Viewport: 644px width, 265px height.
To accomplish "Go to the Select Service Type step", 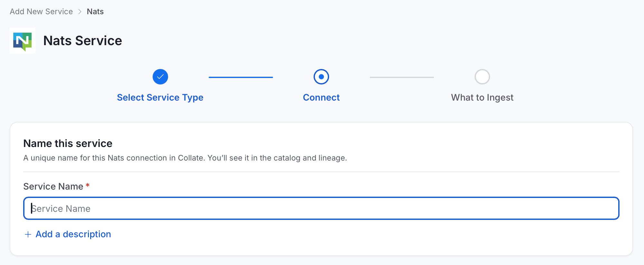I will pos(160,97).
